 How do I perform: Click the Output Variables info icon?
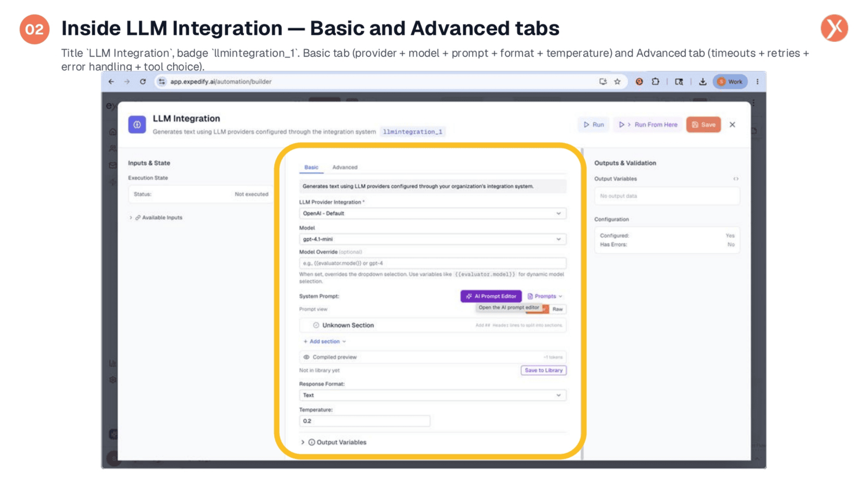(x=312, y=442)
